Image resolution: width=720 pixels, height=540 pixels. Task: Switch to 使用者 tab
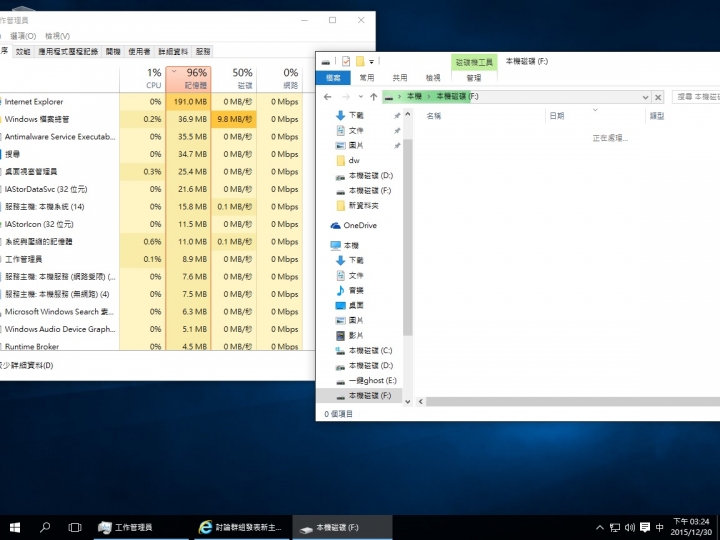pyautogui.click(x=139, y=51)
